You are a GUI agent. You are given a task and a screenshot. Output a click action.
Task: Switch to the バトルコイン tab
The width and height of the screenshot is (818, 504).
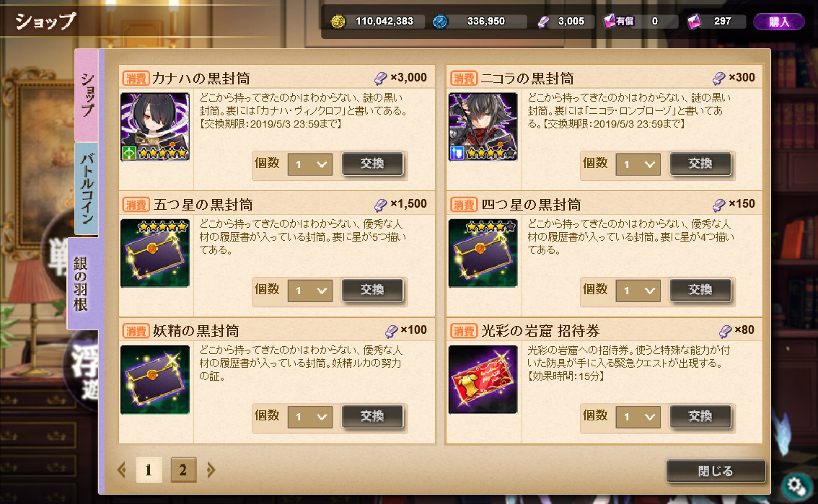pos(87,189)
